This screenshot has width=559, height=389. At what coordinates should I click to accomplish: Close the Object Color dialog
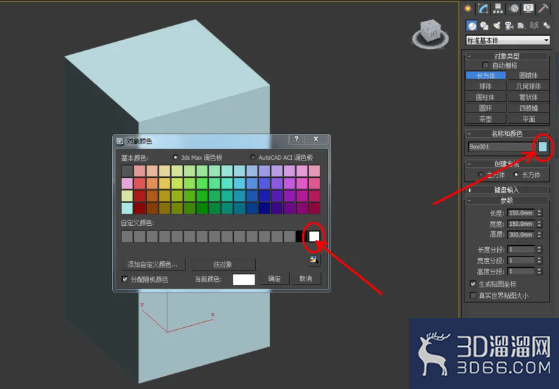[316, 139]
